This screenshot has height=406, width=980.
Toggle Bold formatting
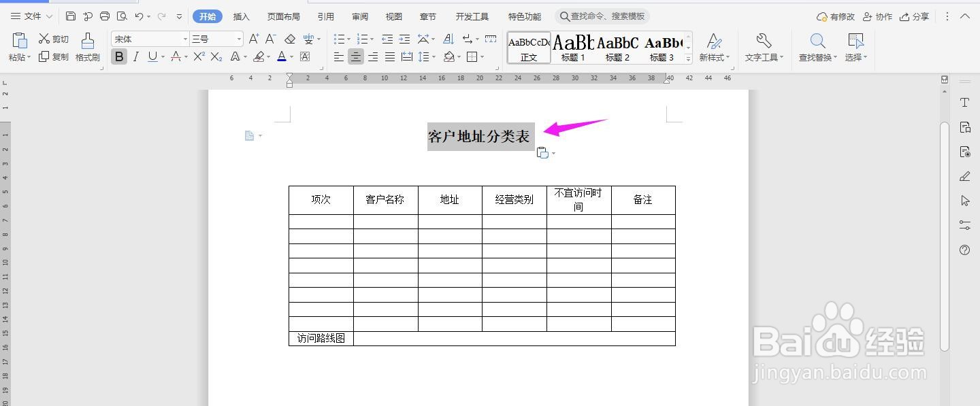tap(119, 57)
